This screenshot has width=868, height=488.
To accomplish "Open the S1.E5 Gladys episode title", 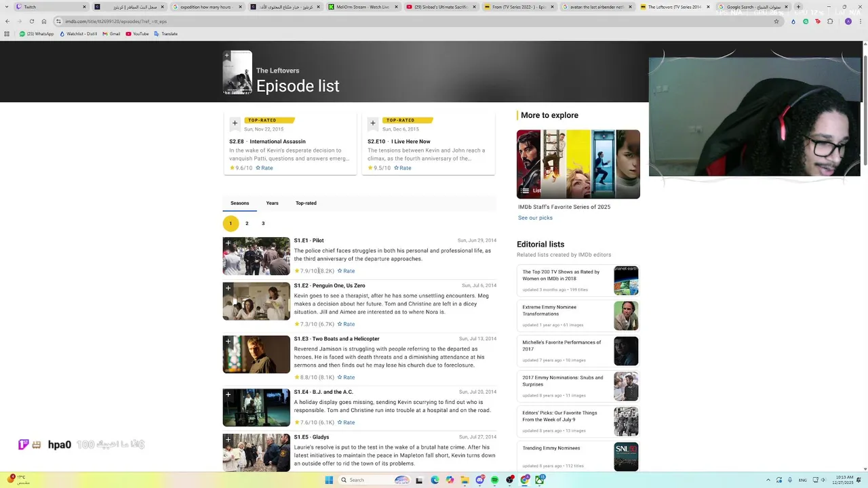I will [x=311, y=437].
